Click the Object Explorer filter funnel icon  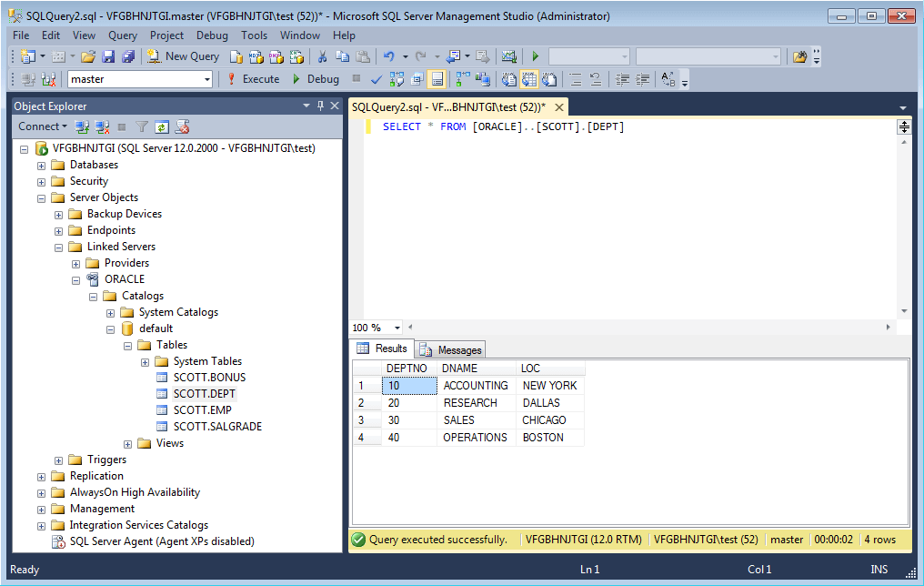pyautogui.click(x=142, y=126)
